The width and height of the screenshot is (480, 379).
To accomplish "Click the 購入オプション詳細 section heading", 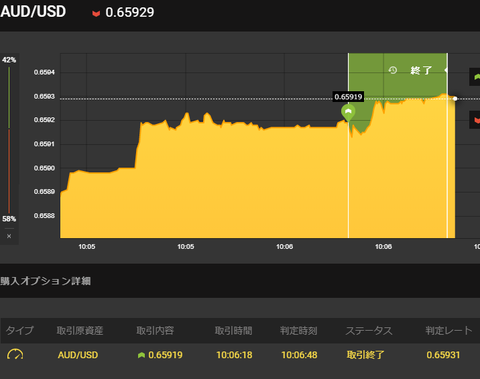I will coord(45,281).
